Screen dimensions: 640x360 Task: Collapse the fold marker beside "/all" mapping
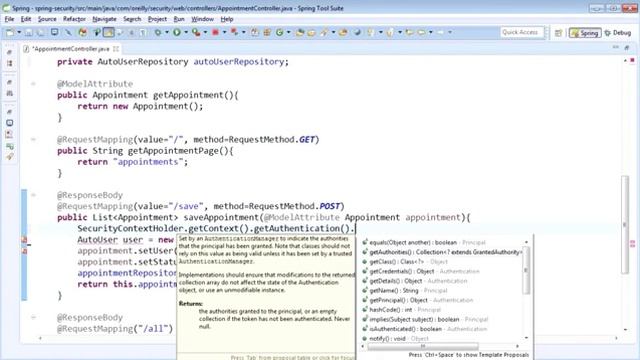coord(33,317)
